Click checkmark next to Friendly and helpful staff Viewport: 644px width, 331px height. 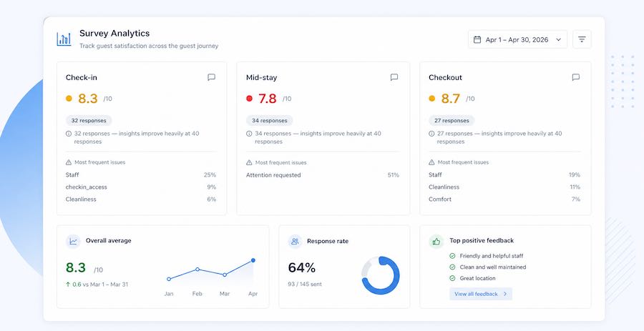(x=452, y=256)
